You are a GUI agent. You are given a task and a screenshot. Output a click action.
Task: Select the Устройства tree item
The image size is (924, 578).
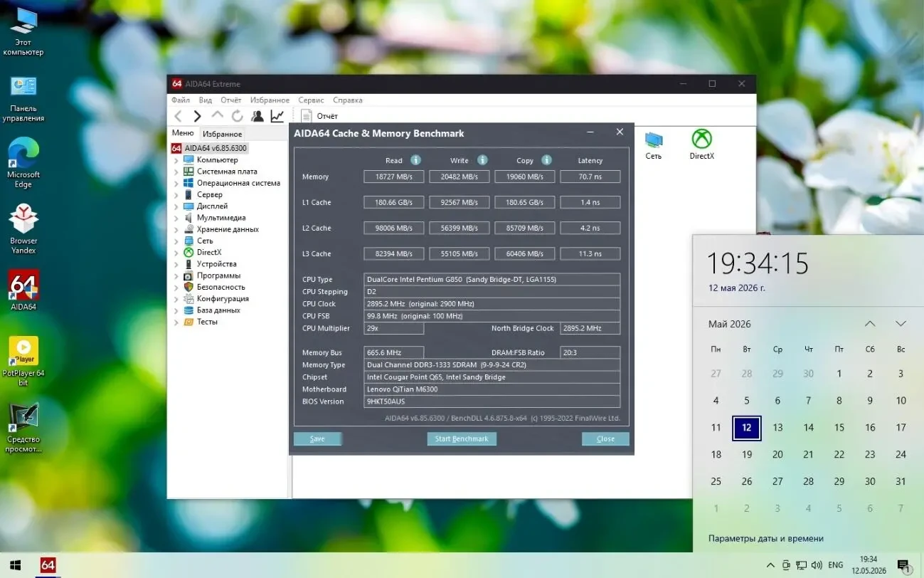point(216,264)
